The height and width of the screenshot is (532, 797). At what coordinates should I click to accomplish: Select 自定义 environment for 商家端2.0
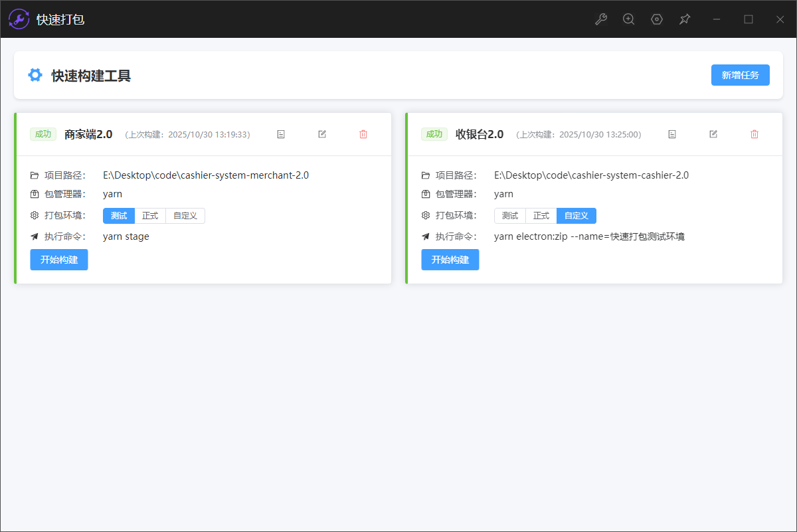(x=185, y=216)
